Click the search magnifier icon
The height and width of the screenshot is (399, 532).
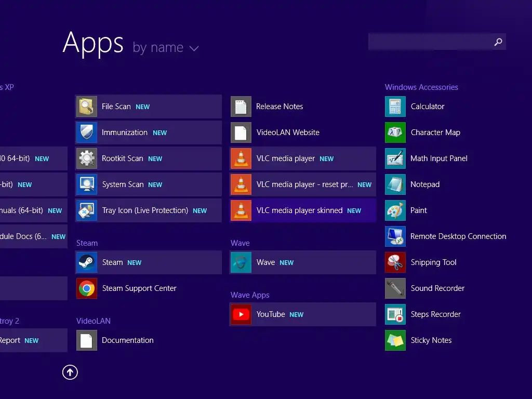pos(498,42)
